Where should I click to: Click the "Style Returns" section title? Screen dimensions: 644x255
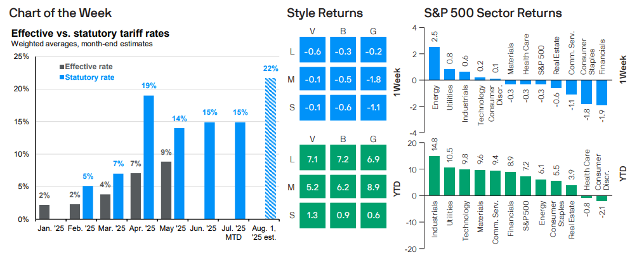[325, 13]
